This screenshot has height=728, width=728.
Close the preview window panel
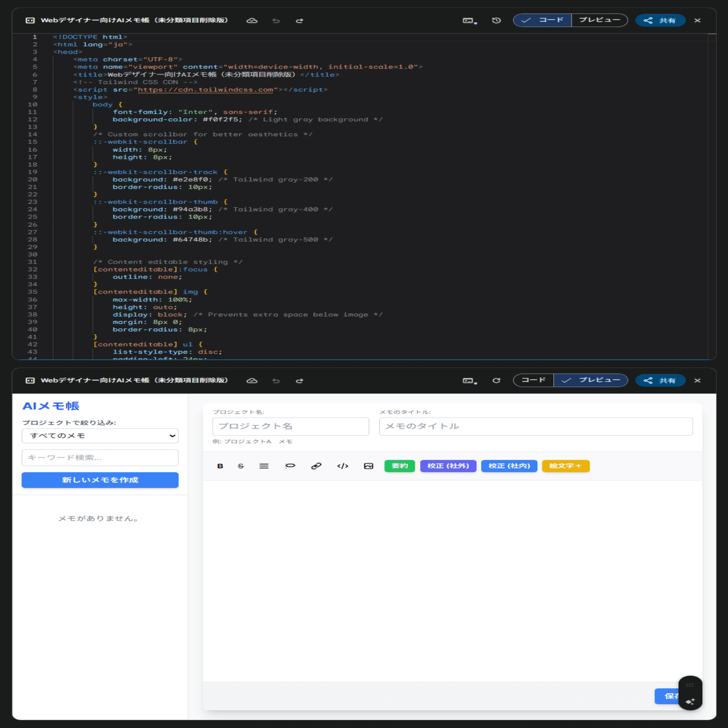point(697,380)
